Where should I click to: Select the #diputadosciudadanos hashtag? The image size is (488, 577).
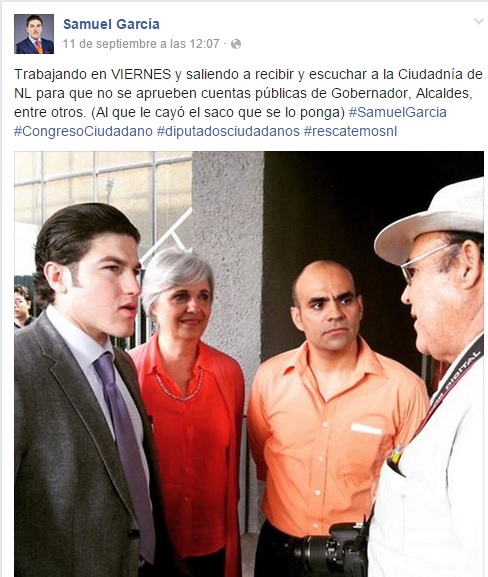228,131
